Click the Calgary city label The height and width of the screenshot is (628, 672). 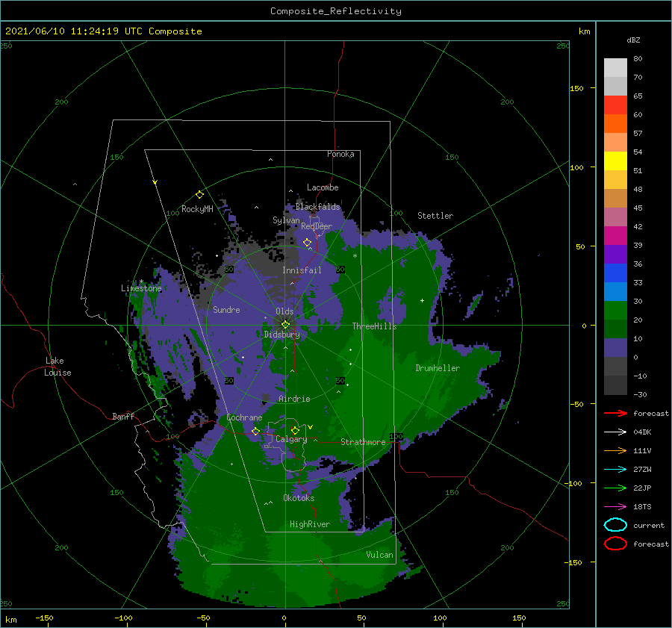coord(291,439)
